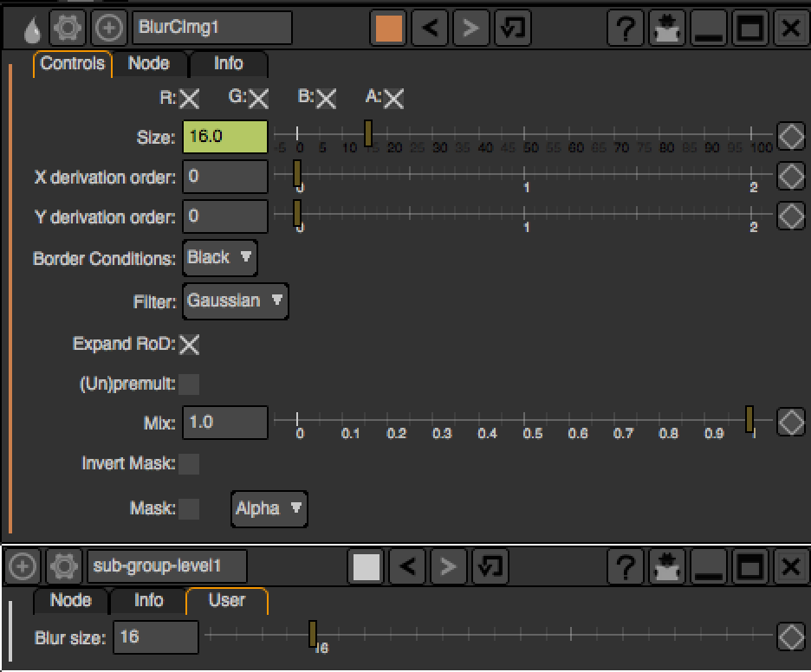Open the Filter dropdown set to Gaussian

pos(235,301)
